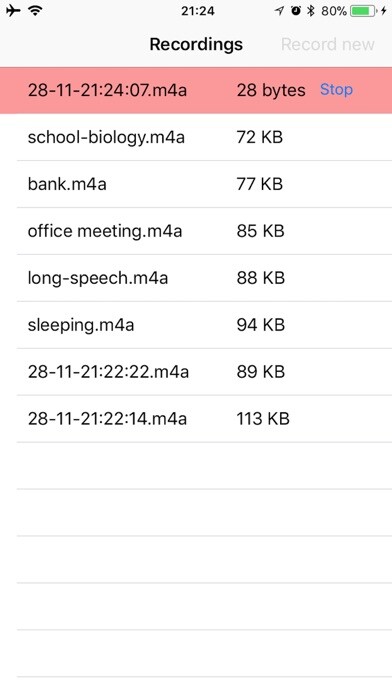Tap the Bluetooth status icon
This screenshot has width=392, height=696.
pos(311,11)
